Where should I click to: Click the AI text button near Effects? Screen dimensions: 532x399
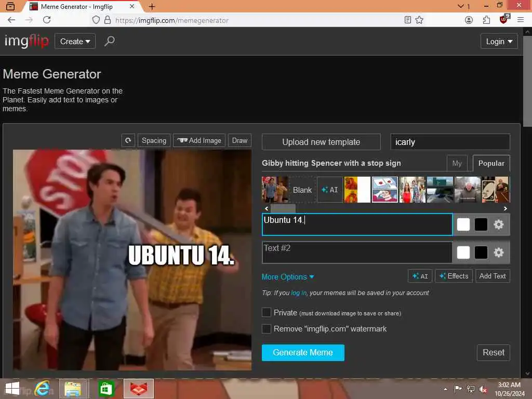[420, 276]
